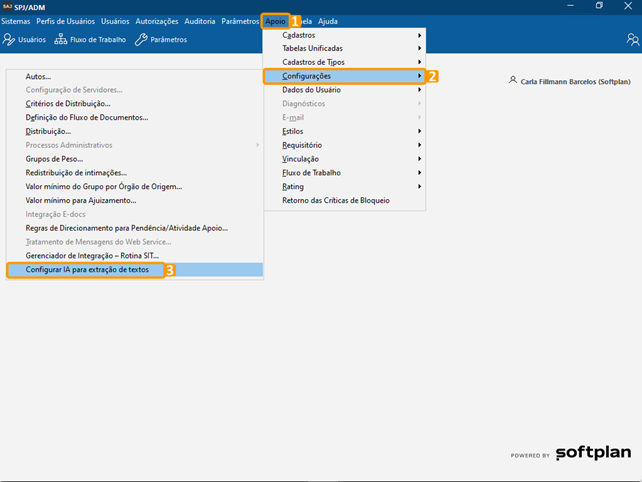The width and height of the screenshot is (642, 482).
Task: Open the Auditoria menu in menu bar
Action: point(200,21)
